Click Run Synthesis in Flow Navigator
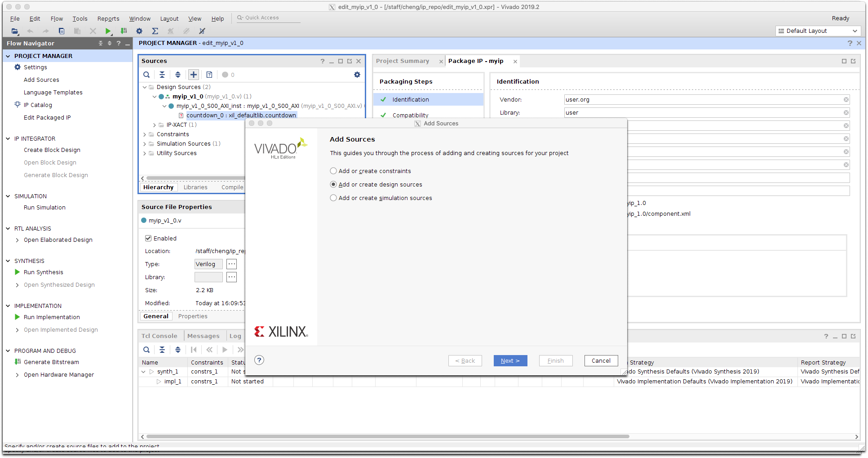The width and height of the screenshot is (868, 458). (44, 272)
